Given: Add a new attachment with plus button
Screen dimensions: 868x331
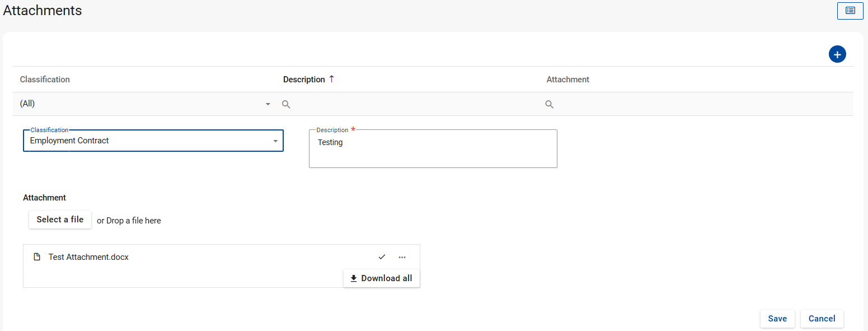Looking at the screenshot, I should (837, 54).
